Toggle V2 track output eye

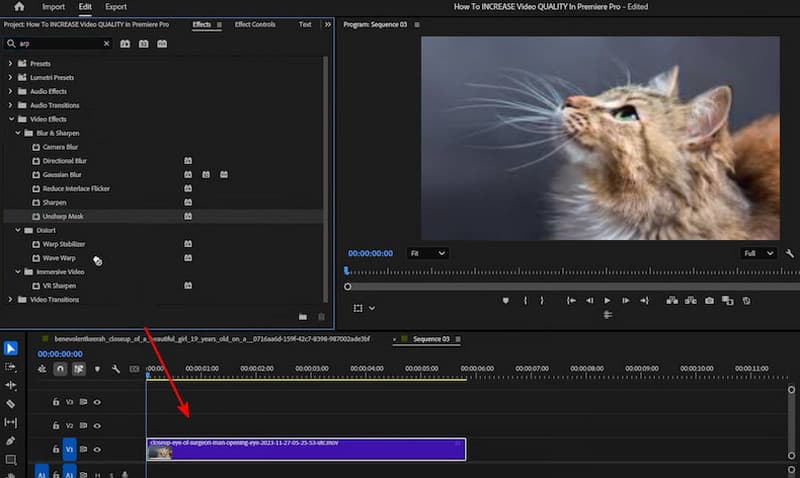pos(97,425)
